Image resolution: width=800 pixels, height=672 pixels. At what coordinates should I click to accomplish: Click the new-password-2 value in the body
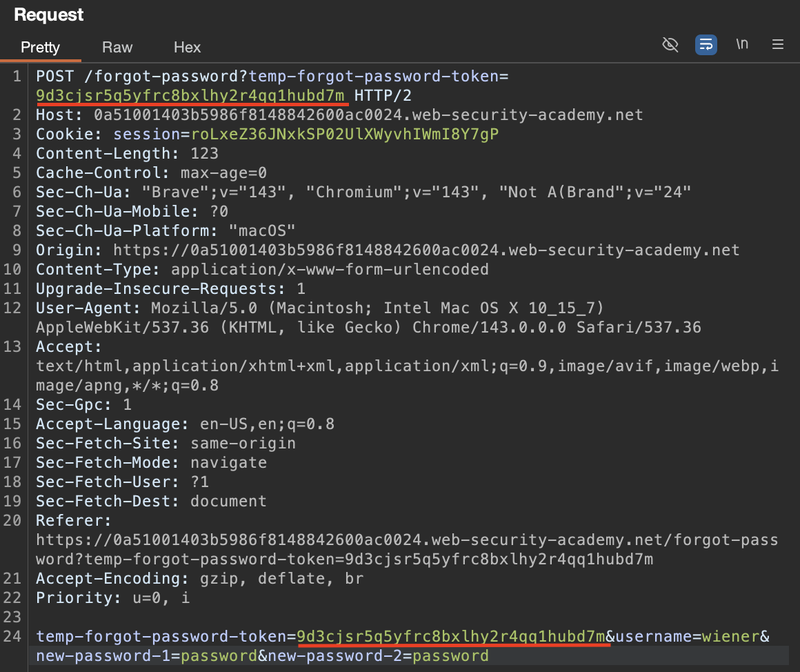[x=450, y=655]
